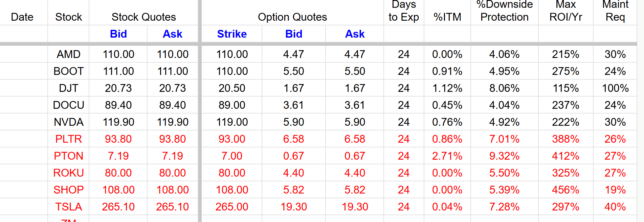Image resolution: width=644 pixels, height=222 pixels.
Task: Click the %ITM column header
Action: click(447, 17)
